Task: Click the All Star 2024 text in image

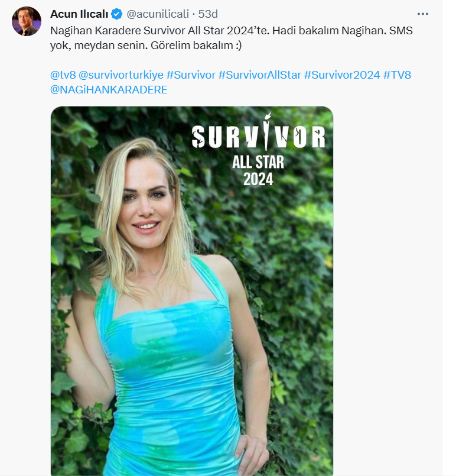Action: (258, 170)
